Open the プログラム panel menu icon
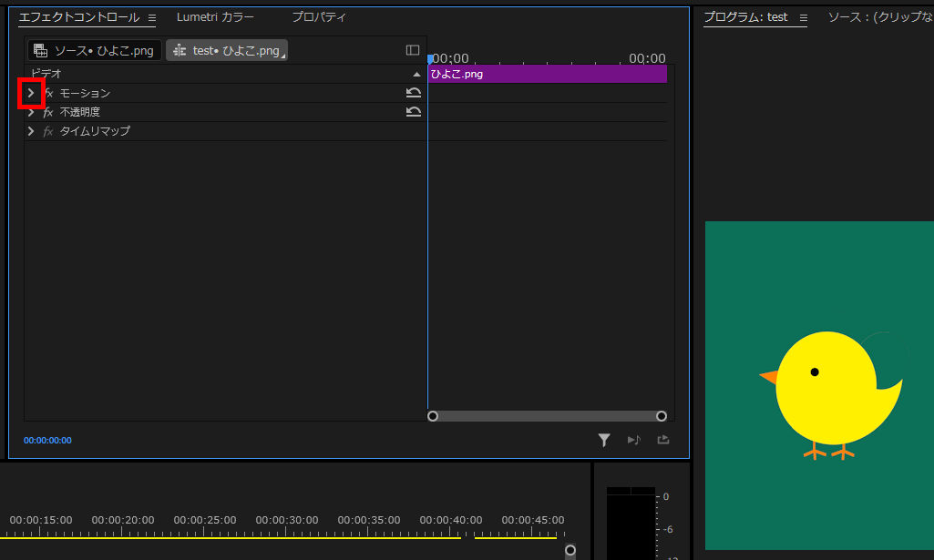The width and height of the screenshot is (934, 560). 804,18
